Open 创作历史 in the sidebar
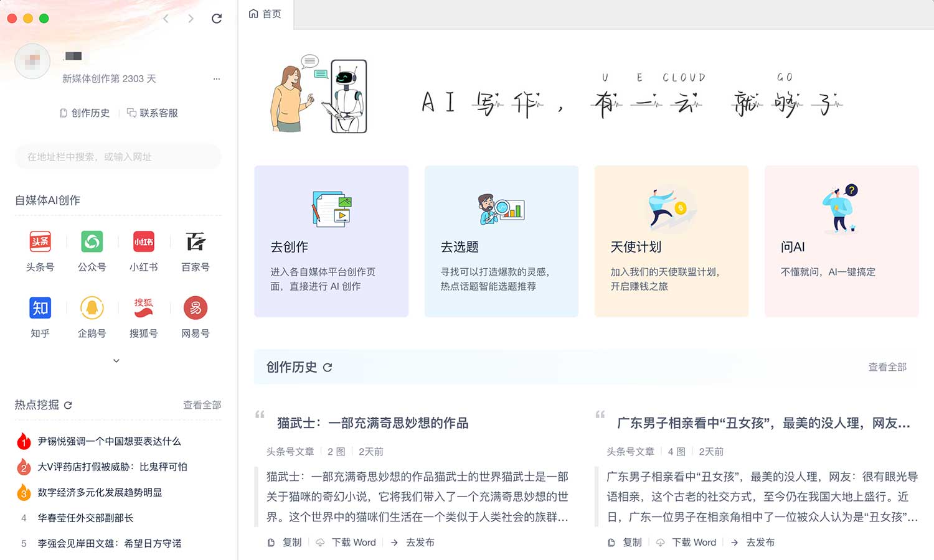934x560 pixels. [x=85, y=113]
